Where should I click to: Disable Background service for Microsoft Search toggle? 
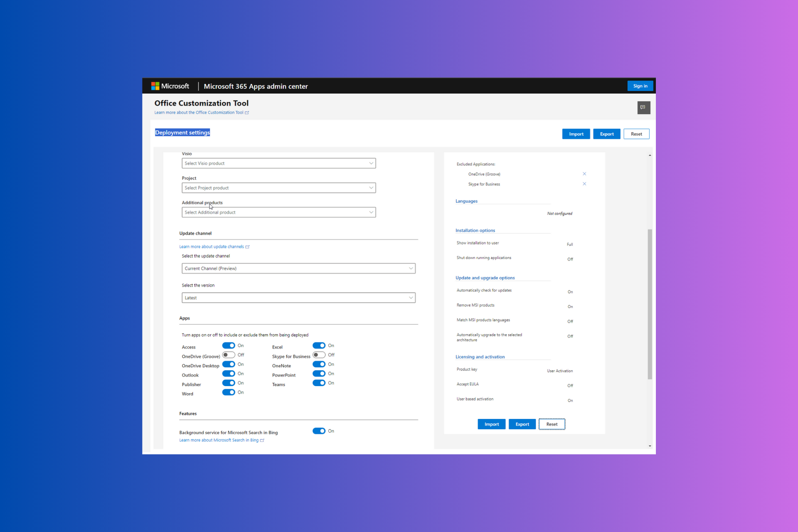tap(319, 431)
